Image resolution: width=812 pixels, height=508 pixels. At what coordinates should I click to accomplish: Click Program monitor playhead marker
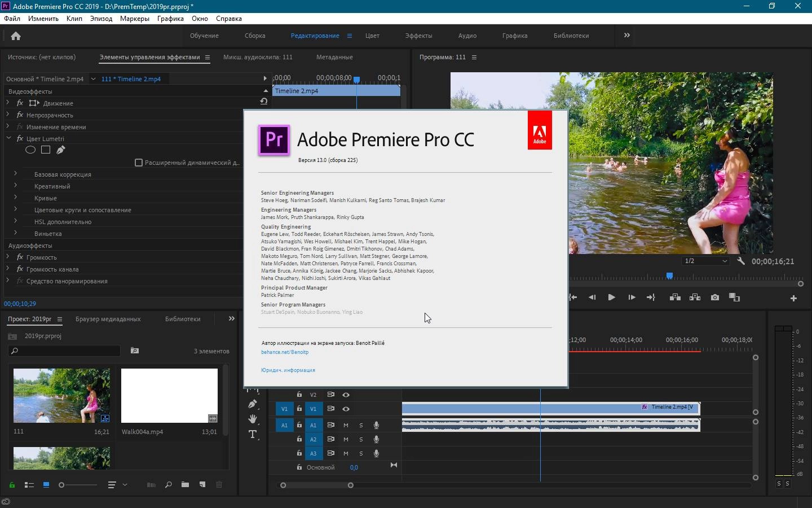[x=669, y=275]
